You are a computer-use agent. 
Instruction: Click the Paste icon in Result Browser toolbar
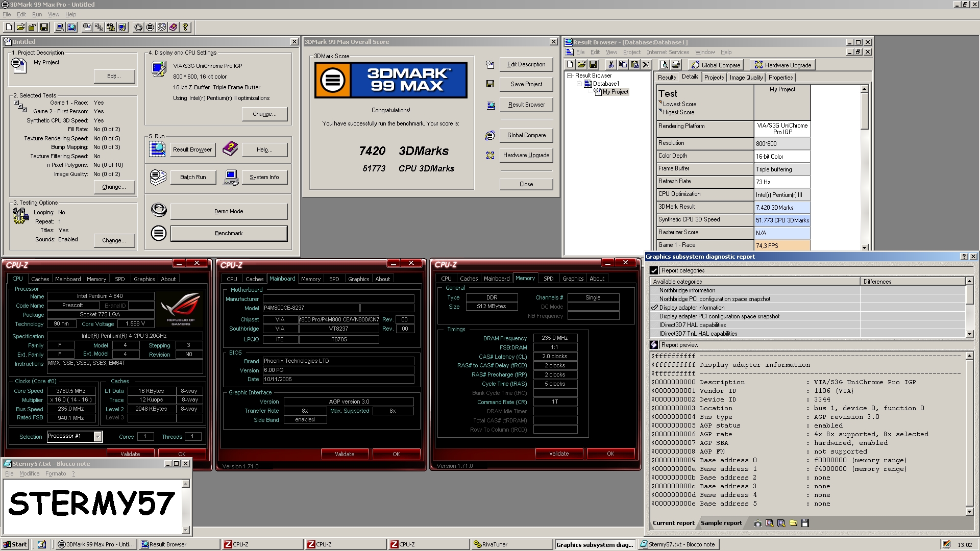coord(634,65)
